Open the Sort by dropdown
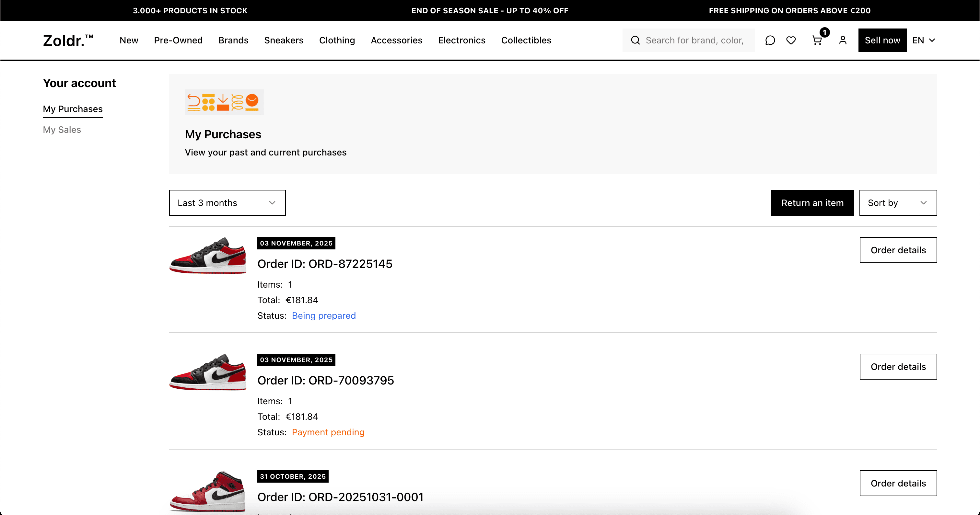The image size is (980, 515). pyautogui.click(x=898, y=203)
